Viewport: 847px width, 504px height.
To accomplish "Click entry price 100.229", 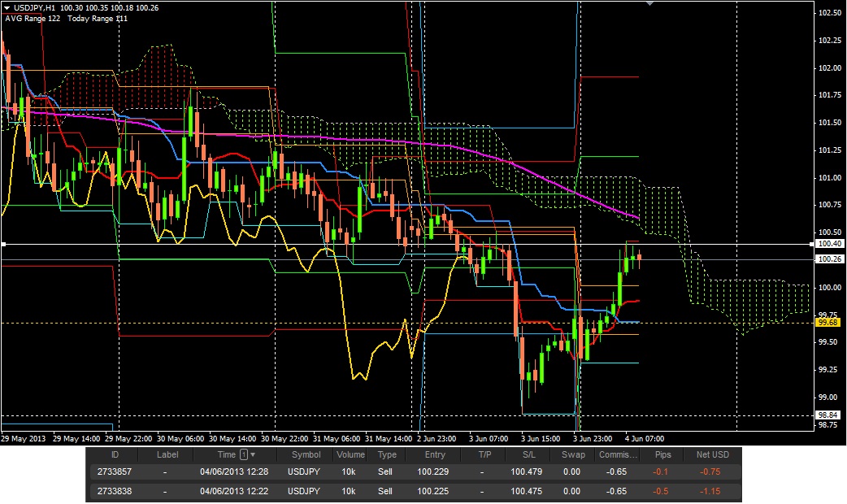I will click(432, 471).
